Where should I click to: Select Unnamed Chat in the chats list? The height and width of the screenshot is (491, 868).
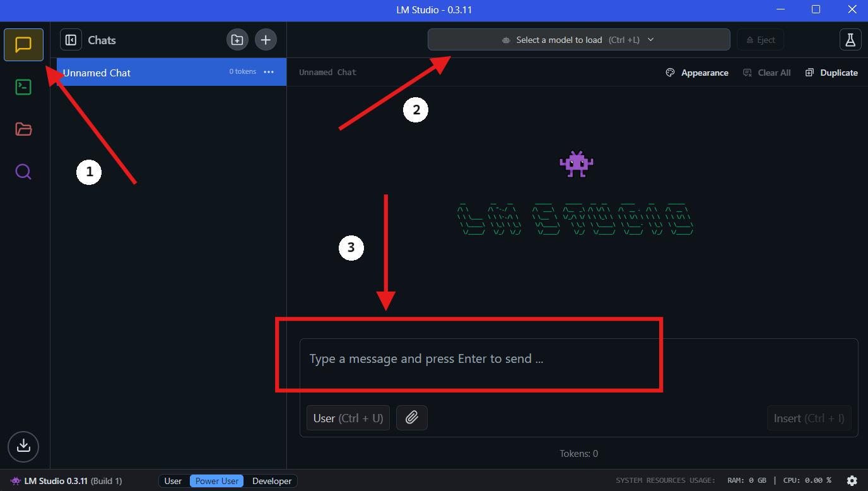point(172,72)
